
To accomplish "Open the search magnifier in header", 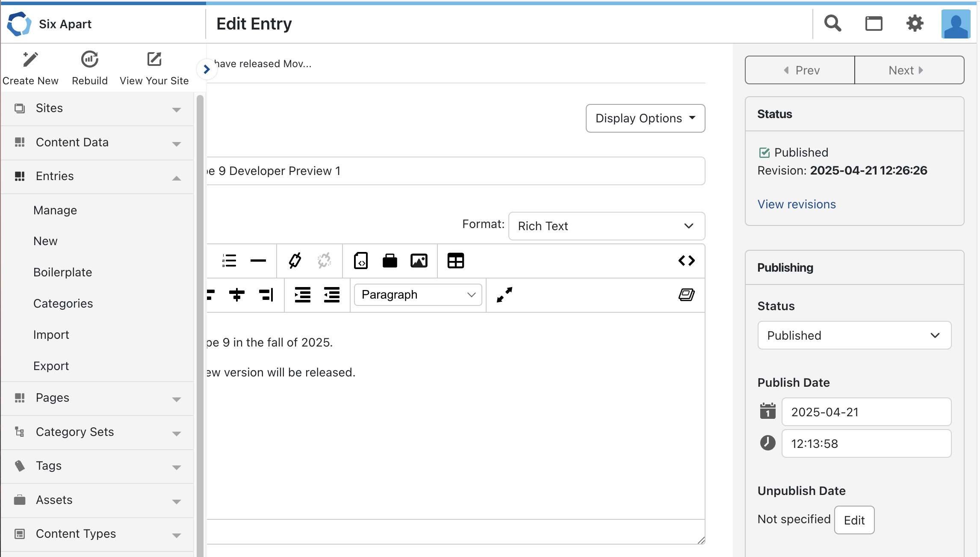I will 832,24.
